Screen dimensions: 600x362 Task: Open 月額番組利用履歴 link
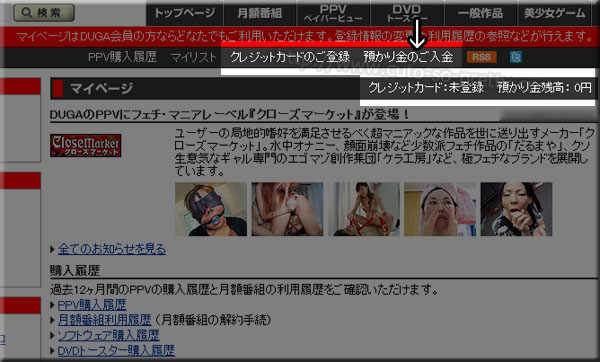104,320
